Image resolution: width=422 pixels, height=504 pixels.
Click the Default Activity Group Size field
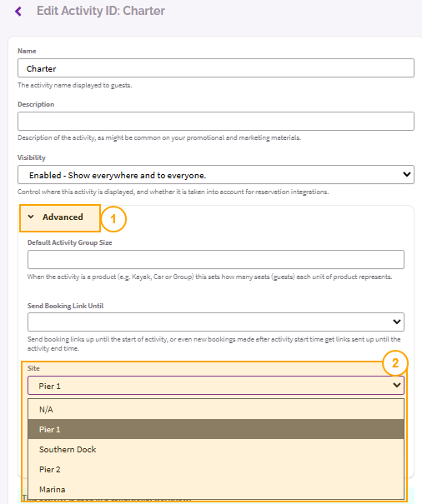[x=216, y=259]
